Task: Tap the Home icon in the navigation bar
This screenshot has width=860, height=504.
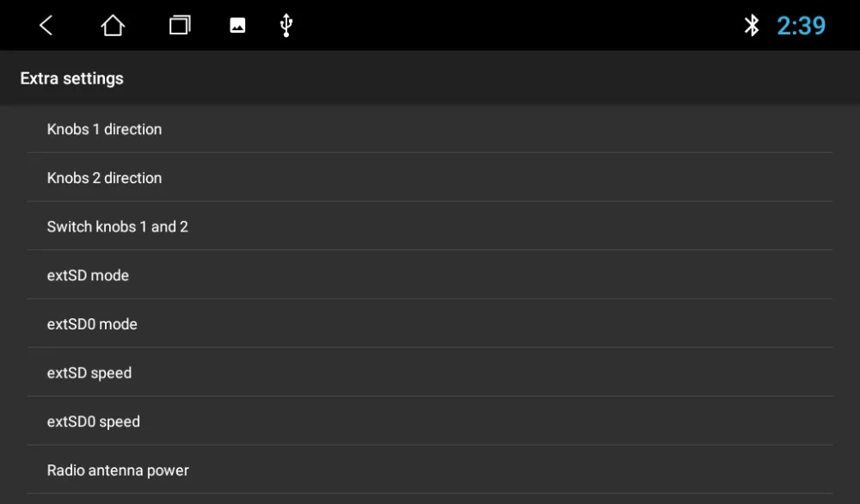Action: pos(113,25)
